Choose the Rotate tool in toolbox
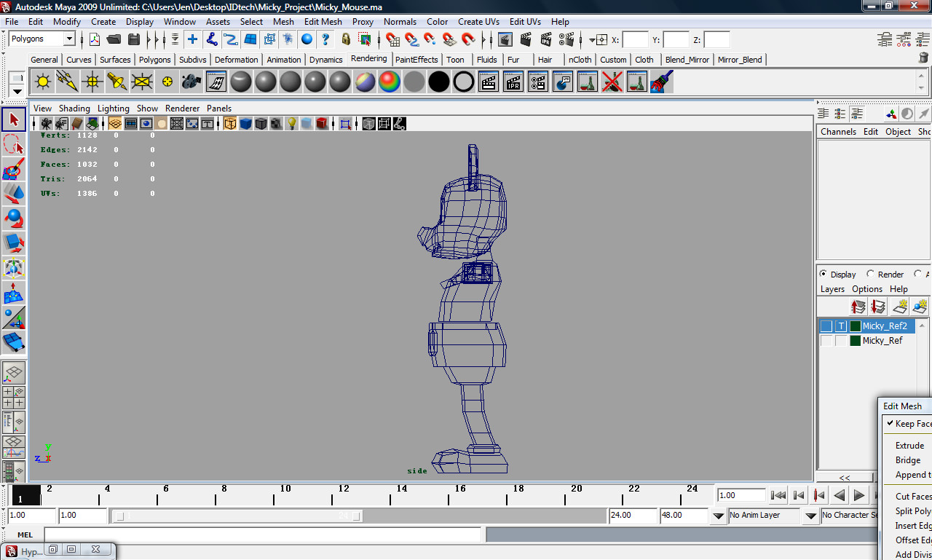 [x=14, y=218]
